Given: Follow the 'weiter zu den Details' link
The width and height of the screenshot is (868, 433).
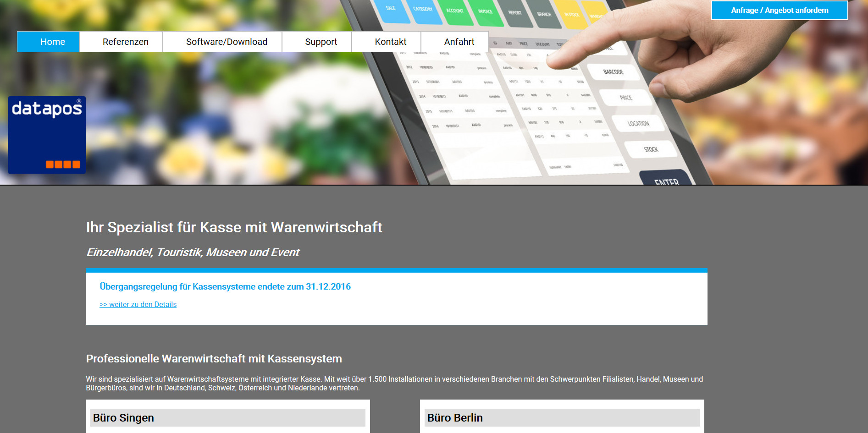Looking at the screenshot, I should (x=138, y=305).
